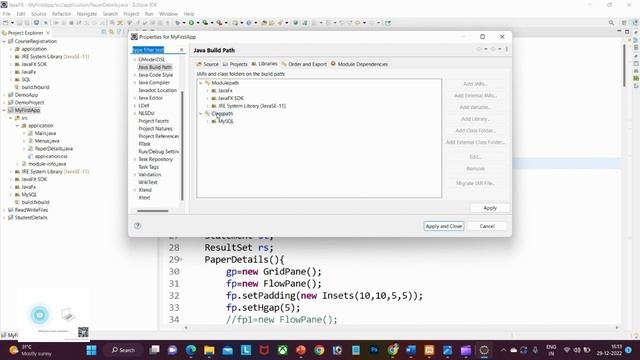This screenshot has height=360, width=640.
Task: Switch to the Projects tab
Action: coord(235,64)
